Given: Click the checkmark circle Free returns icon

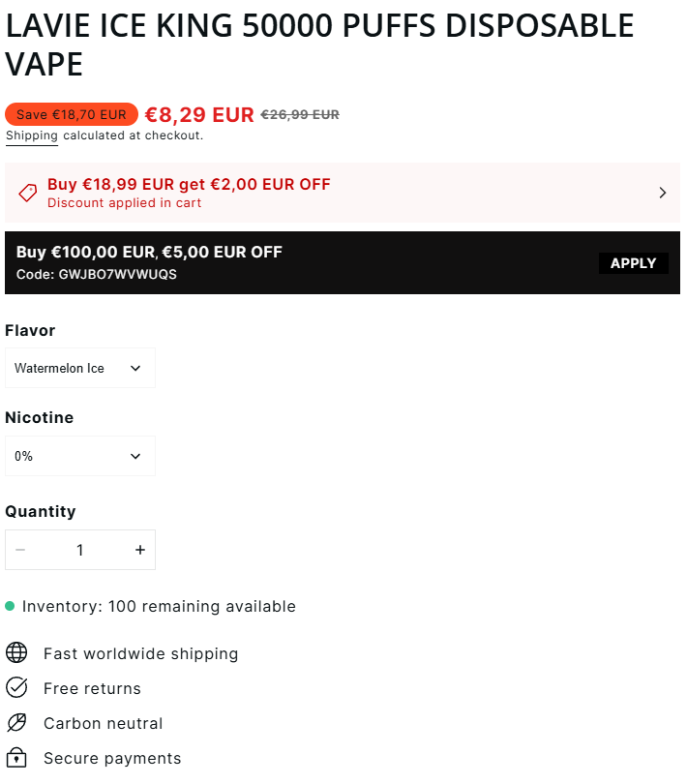Looking at the screenshot, I should coord(16,687).
